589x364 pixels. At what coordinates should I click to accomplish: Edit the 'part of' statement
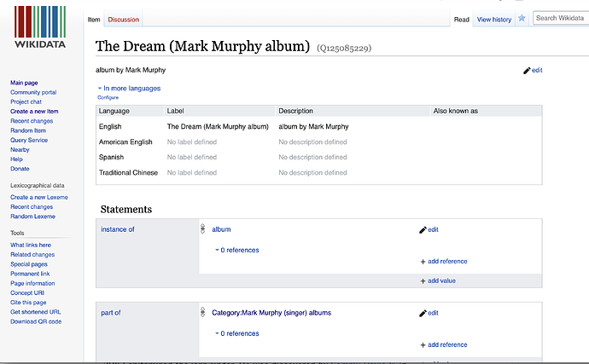pos(429,313)
